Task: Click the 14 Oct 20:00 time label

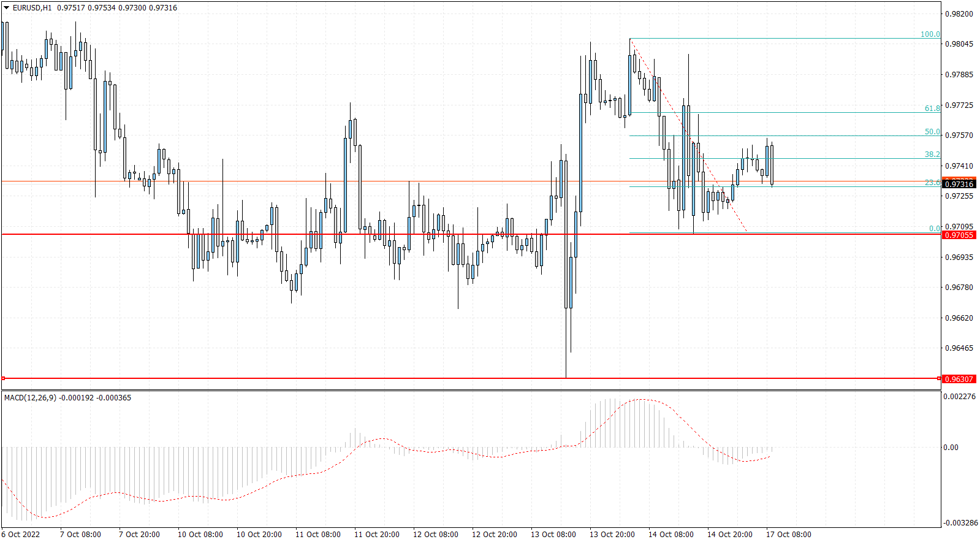Action: tap(730, 535)
